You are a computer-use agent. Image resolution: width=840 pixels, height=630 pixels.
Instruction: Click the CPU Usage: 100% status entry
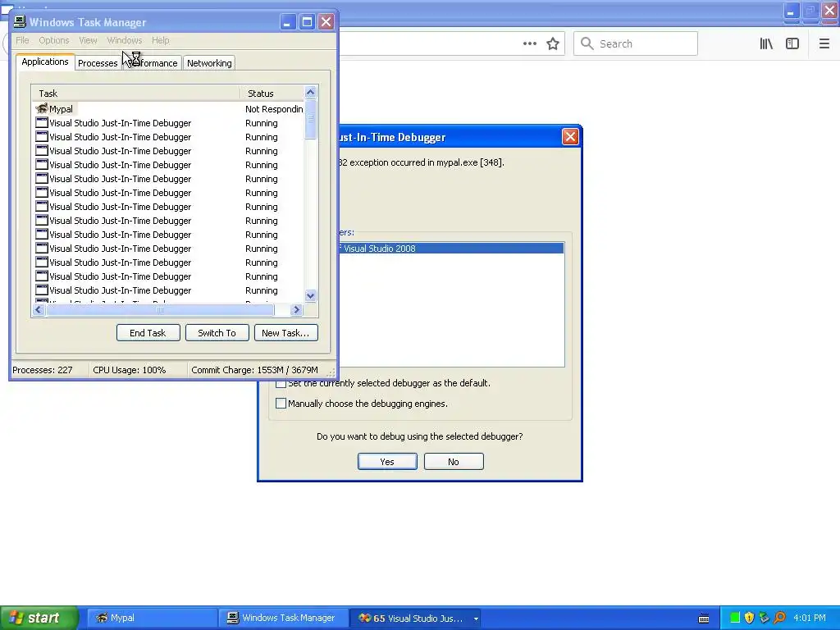pos(129,370)
